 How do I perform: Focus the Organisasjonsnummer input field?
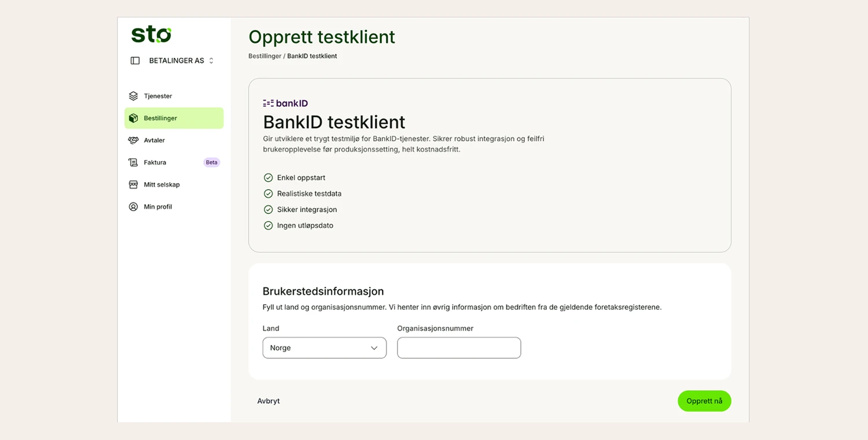(x=459, y=348)
